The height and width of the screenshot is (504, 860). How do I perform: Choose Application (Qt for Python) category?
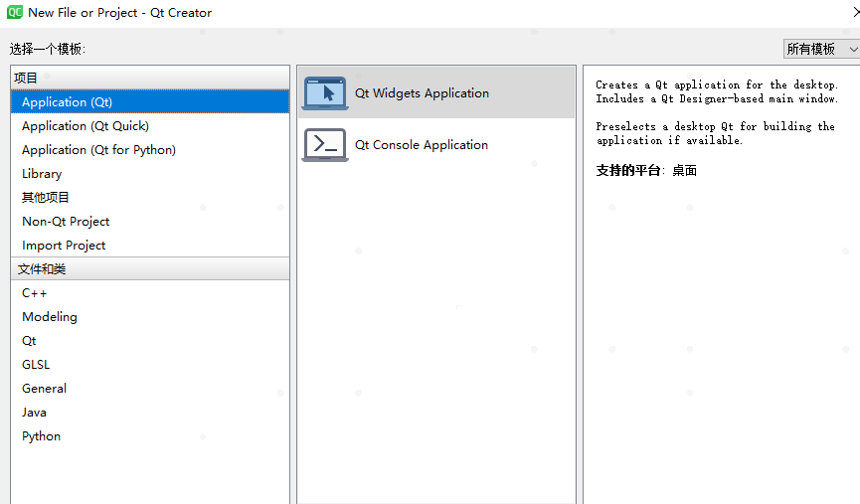pos(150,150)
